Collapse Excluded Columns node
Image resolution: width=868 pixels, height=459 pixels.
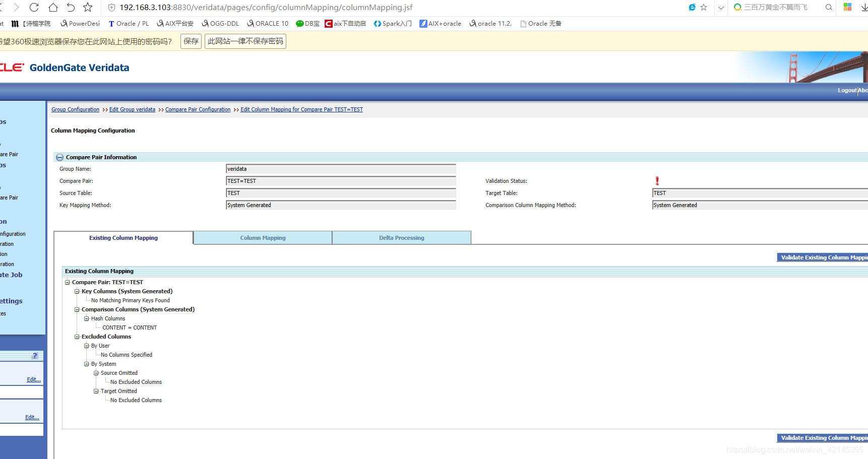coord(77,337)
